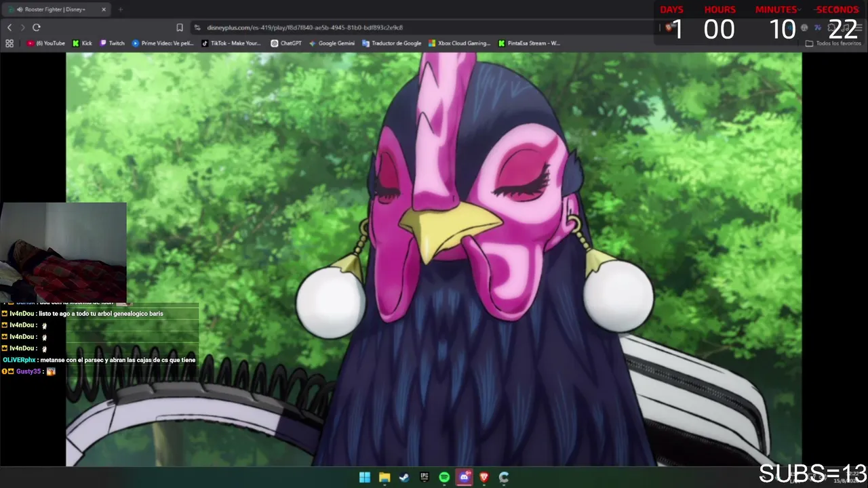Open the Xbox Cloud Gaming bookmark
The width and height of the screenshot is (868, 488).
tap(459, 43)
